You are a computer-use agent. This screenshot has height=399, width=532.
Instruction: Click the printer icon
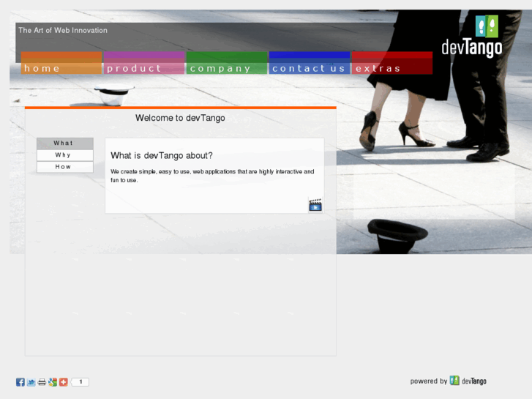tap(42, 382)
